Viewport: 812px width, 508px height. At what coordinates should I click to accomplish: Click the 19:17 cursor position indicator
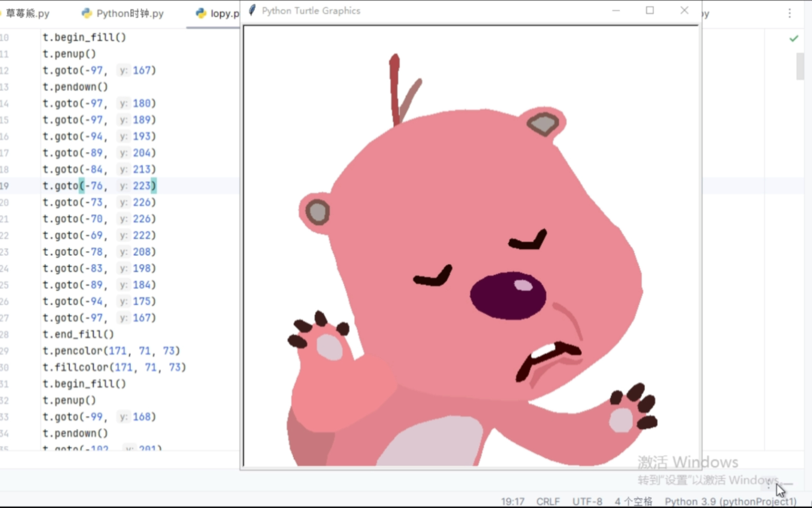coord(512,501)
